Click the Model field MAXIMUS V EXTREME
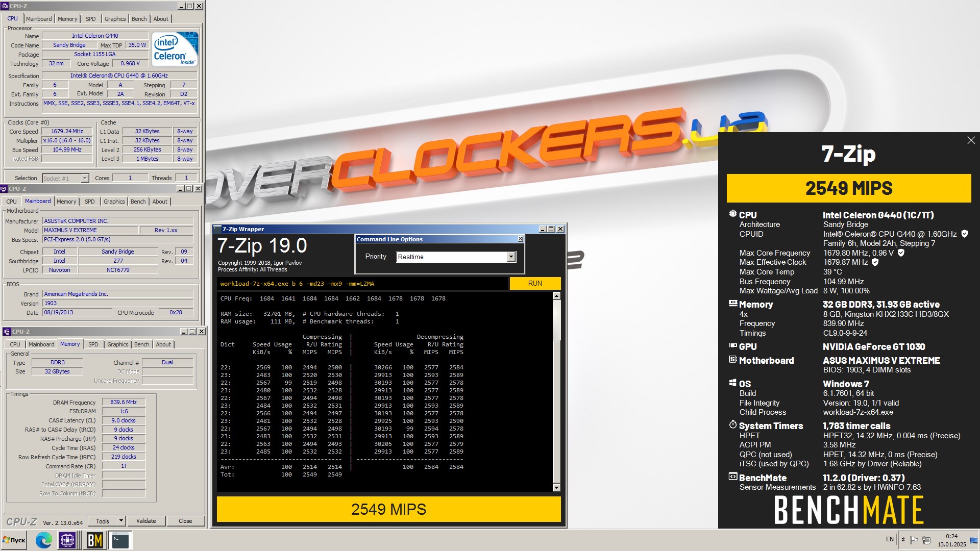 90,230
